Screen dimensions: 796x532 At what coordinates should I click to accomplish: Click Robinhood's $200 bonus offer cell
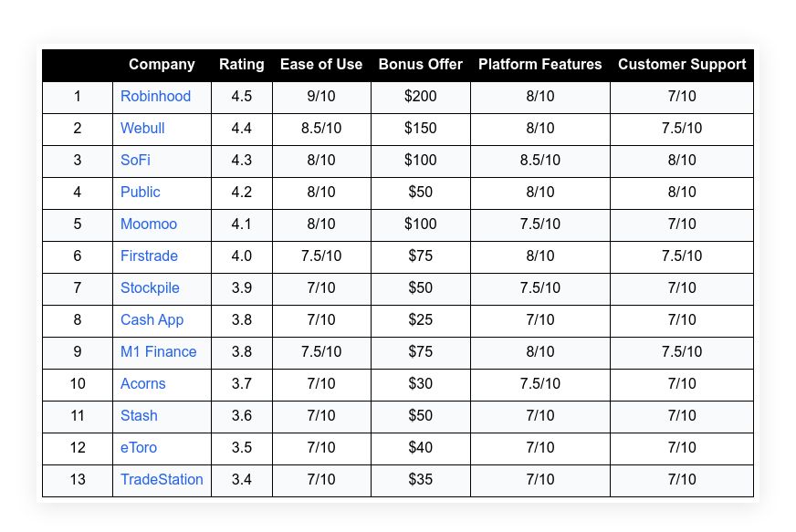click(x=421, y=97)
